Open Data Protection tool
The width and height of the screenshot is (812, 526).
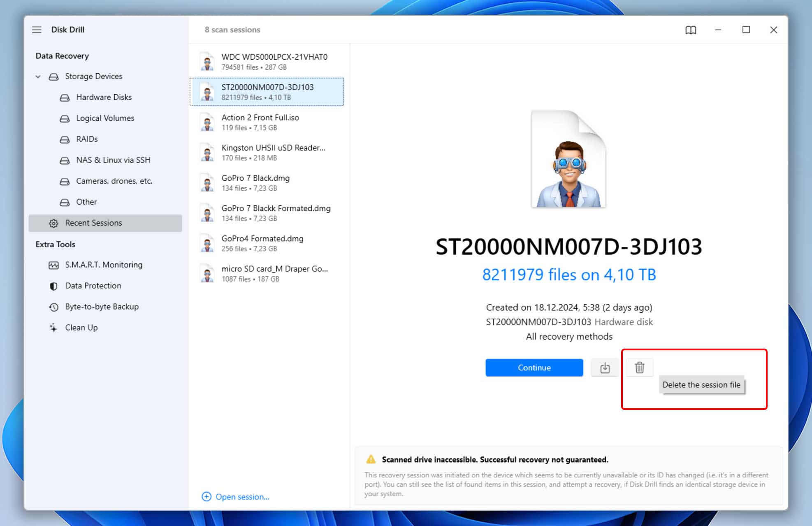93,286
